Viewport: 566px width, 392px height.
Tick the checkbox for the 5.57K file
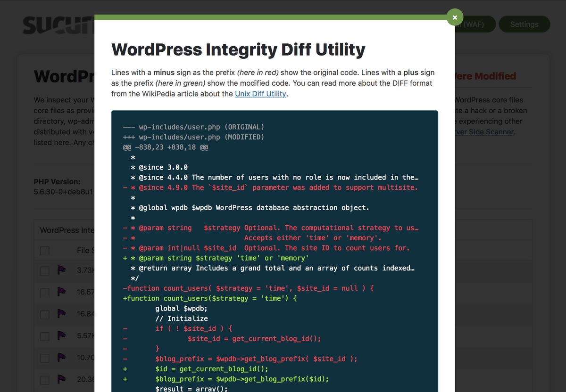pos(45,336)
